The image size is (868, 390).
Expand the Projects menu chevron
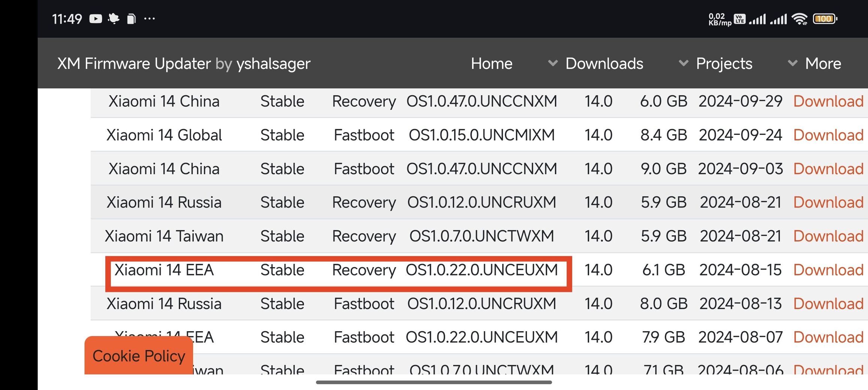684,63
